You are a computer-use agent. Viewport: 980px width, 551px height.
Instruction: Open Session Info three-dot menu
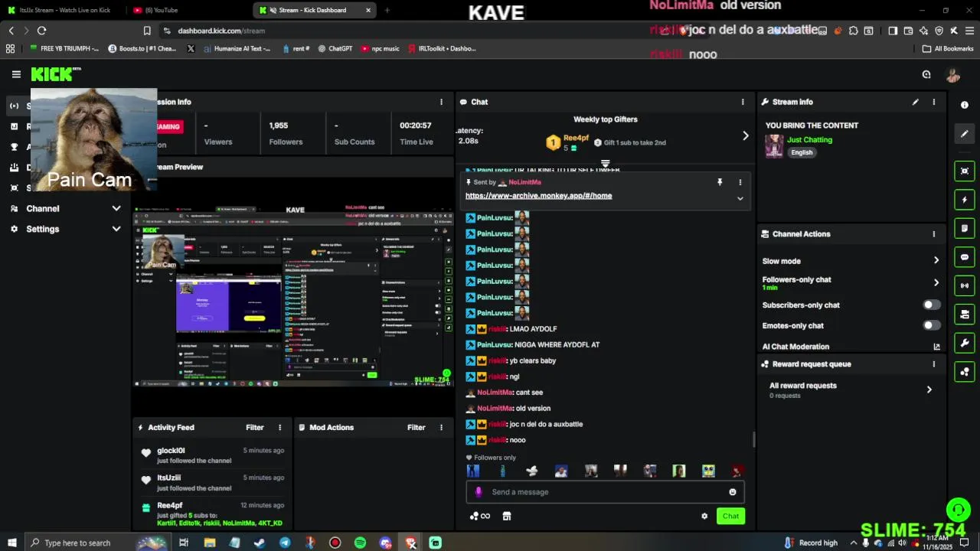pyautogui.click(x=441, y=102)
